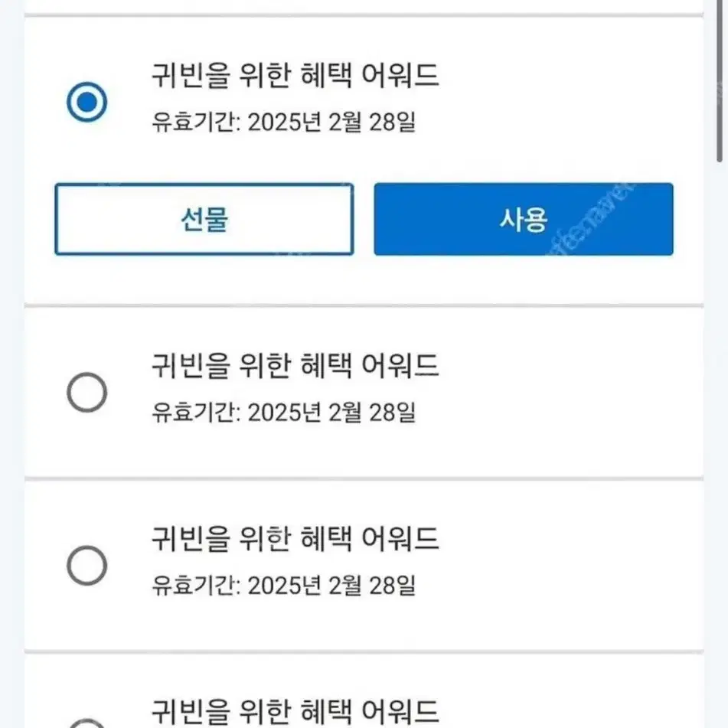Click the 유효기간 label in the selected award
The height and width of the screenshot is (728, 728).
195,122
